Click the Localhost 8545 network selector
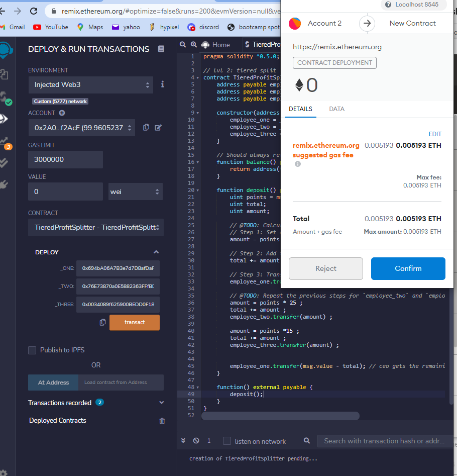 tap(413, 5)
